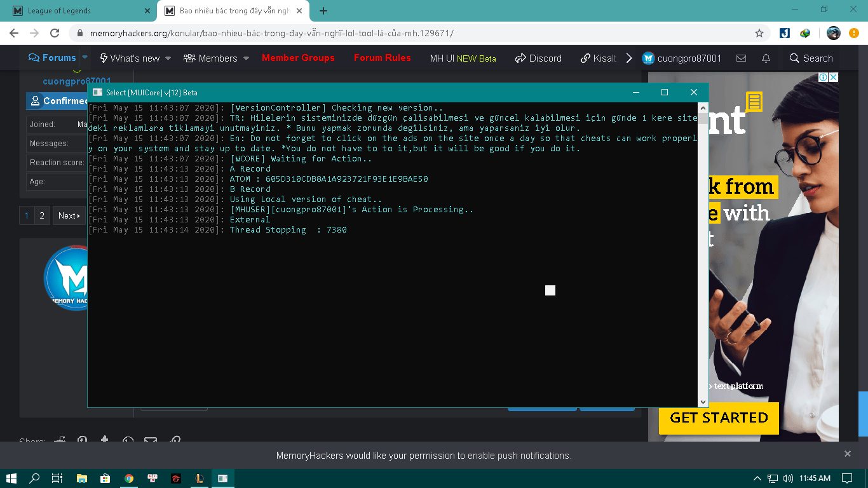
Task: Switch to Chrome on the taskbar
Action: click(129, 478)
